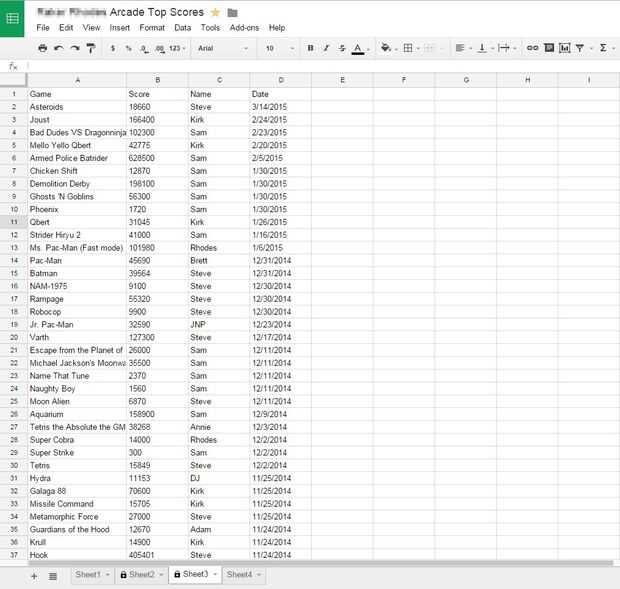The height and width of the screenshot is (589, 620).
Task: Open the Help menu
Action: (x=277, y=28)
